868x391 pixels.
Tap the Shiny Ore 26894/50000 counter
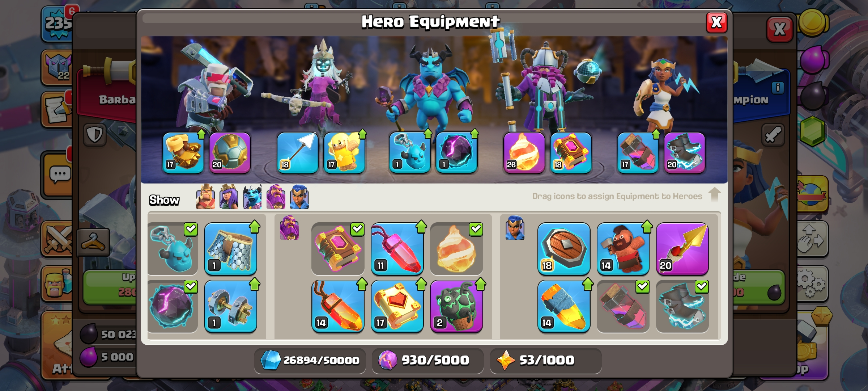pos(310,360)
